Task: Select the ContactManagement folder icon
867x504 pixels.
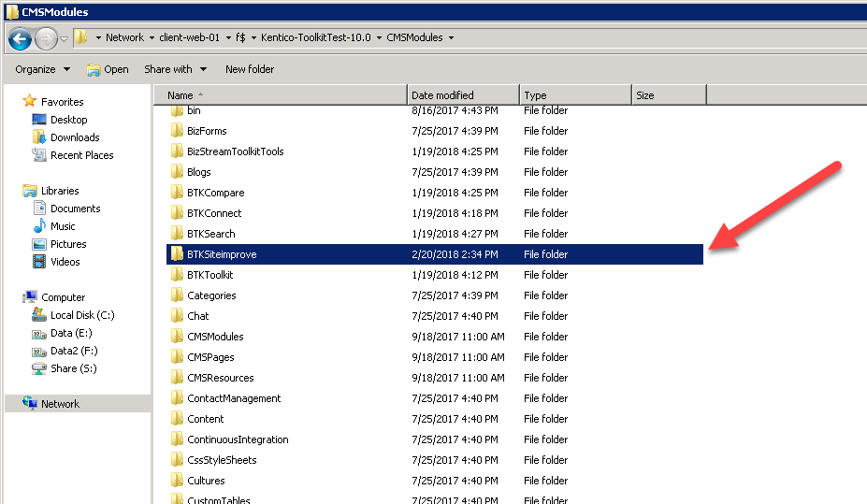Action: coord(177,398)
